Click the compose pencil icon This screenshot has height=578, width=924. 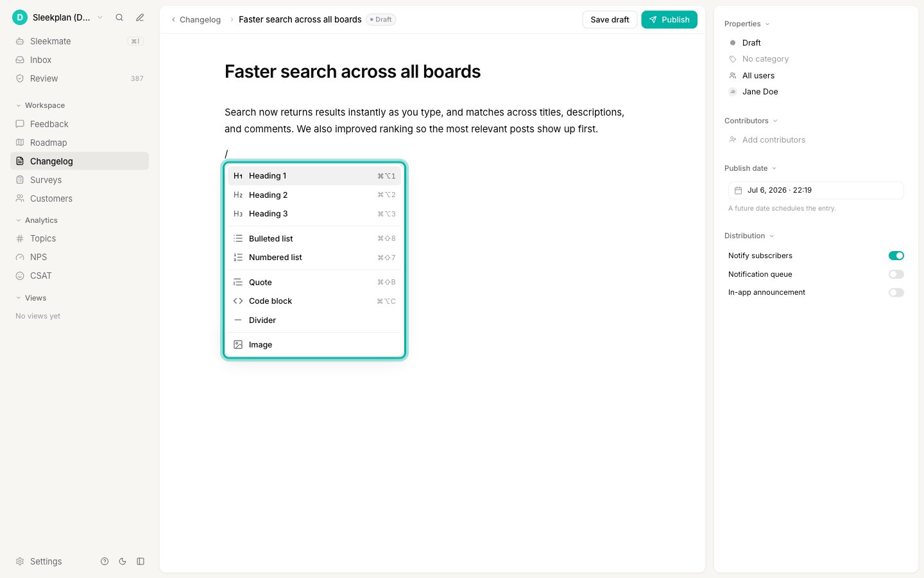[140, 17]
